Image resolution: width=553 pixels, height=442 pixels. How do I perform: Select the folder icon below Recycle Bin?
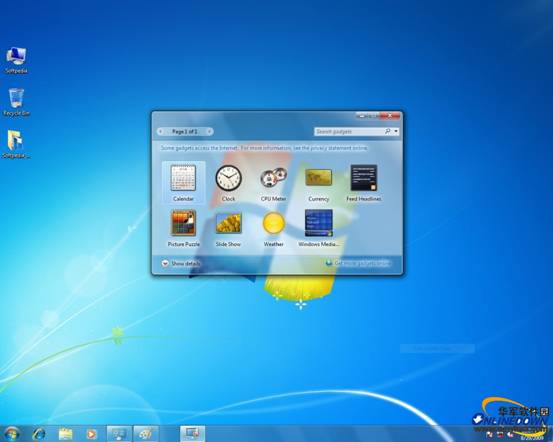16,145
